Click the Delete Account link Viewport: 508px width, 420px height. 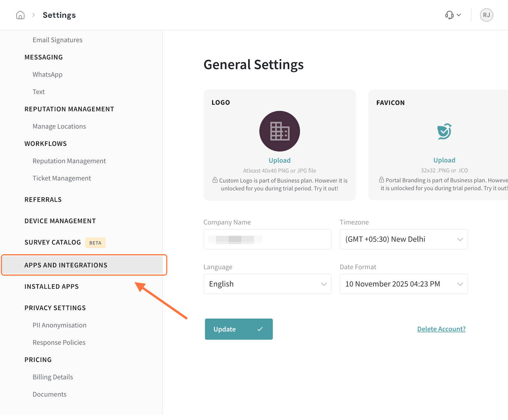[441, 329]
